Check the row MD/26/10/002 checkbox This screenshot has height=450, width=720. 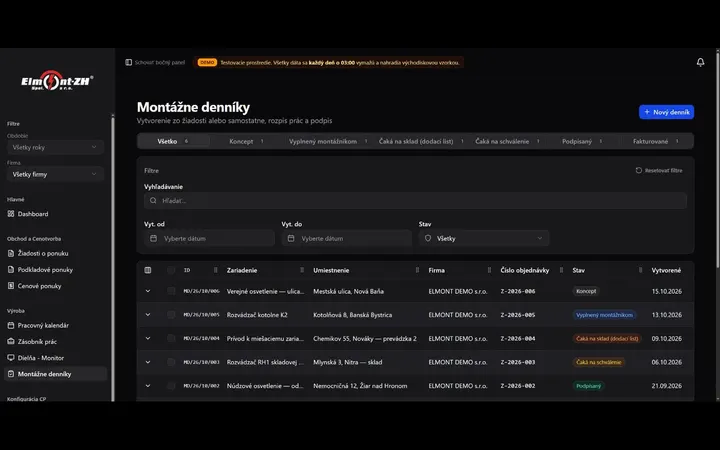pos(171,386)
